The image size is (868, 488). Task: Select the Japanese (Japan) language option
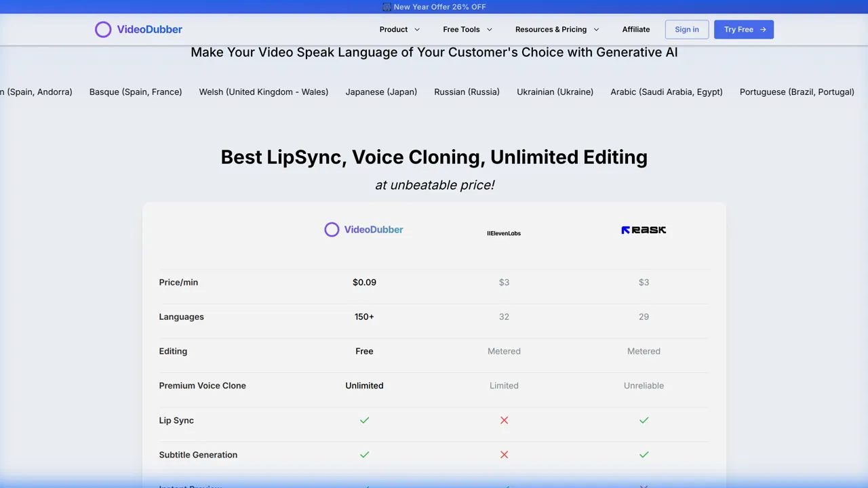coord(381,91)
